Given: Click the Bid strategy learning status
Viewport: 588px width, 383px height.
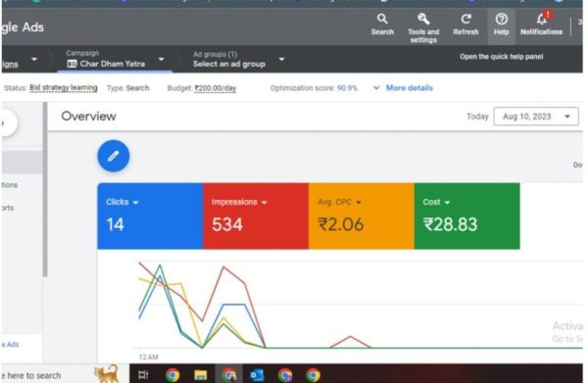Looking at the screenshot, I should [64, 88].
